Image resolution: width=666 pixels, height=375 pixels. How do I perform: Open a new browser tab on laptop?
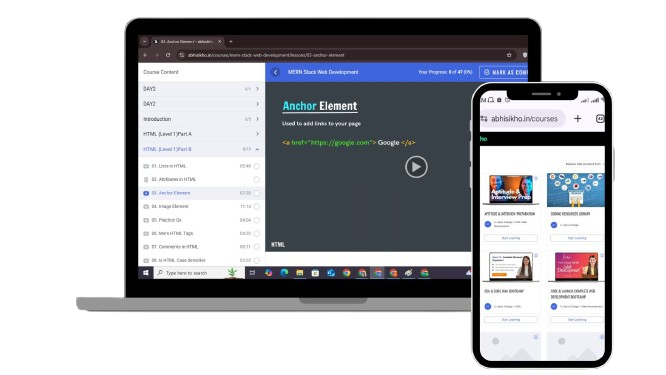[x=231, y=42]
